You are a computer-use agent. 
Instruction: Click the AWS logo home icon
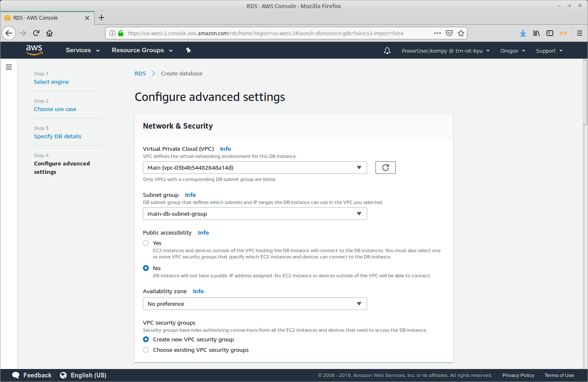tap(34, 50)
